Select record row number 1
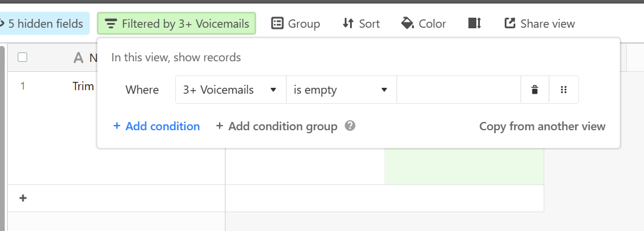The width and height of the screenshot is (644, 231). click(x=22, y=86)
